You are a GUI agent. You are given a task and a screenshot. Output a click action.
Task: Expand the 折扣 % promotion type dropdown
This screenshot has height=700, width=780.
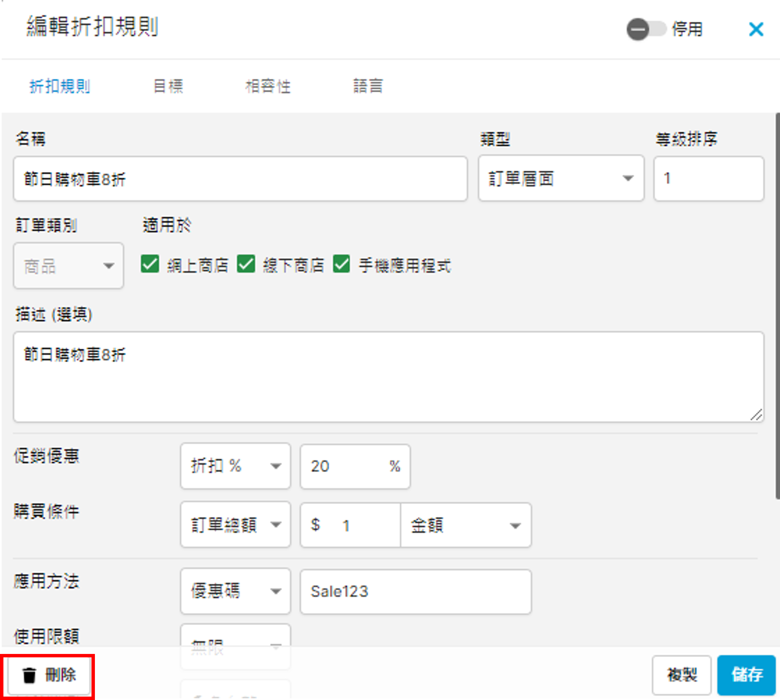click(x=235, y=466)
